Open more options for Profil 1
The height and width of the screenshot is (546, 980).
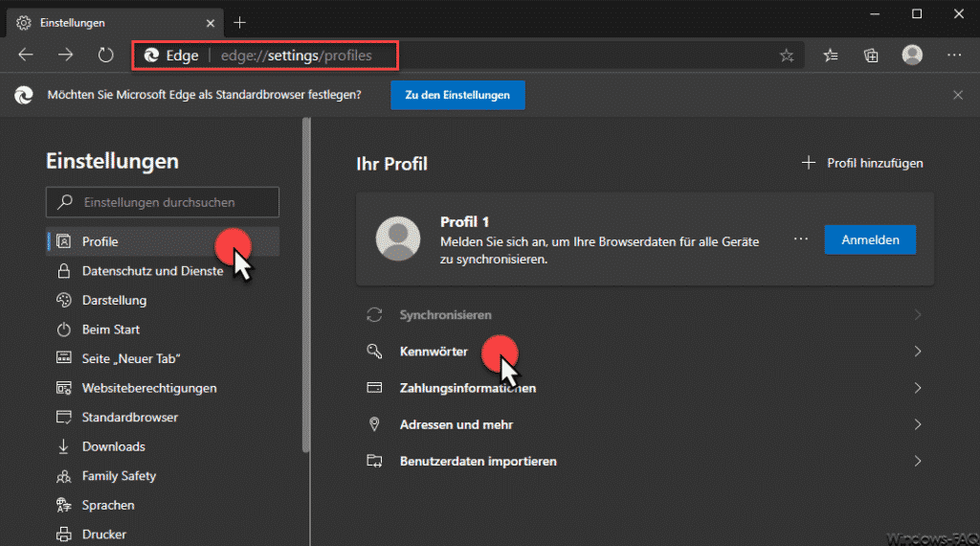801,239
